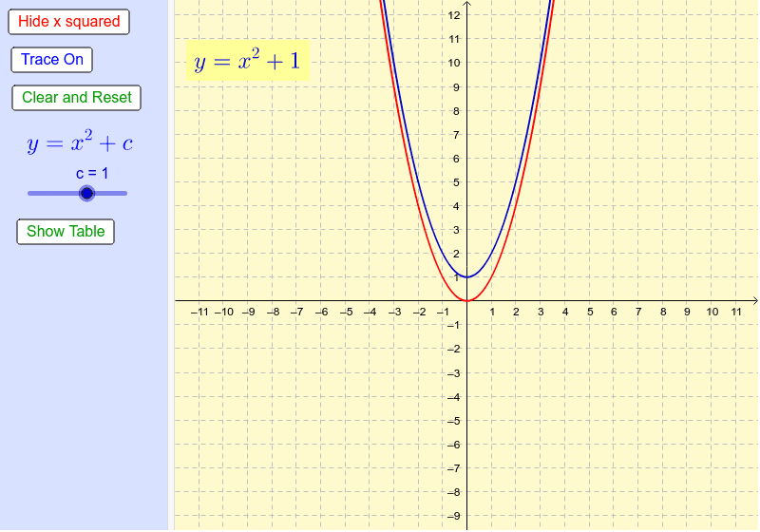Click the c slider handle
760x532 pixels.
(x=86, y=193)
